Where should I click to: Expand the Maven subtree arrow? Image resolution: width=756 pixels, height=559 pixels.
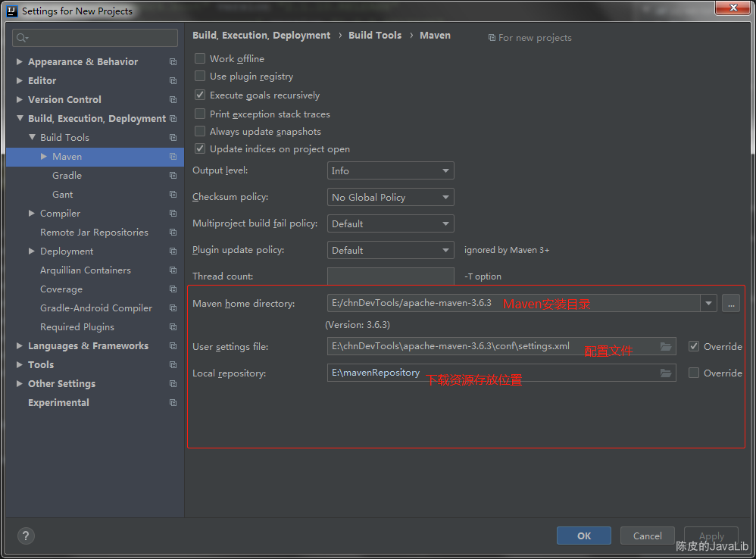tap(44, 156)
